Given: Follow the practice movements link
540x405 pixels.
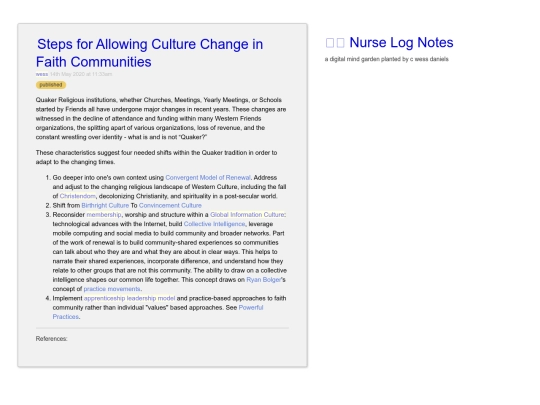Looking at the screenshot, I should pos(112,289).
